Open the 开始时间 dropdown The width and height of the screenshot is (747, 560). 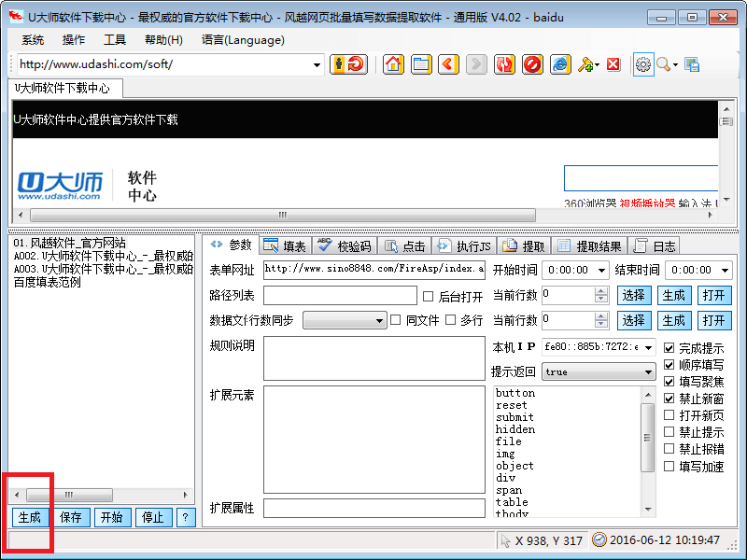point(601,271)
